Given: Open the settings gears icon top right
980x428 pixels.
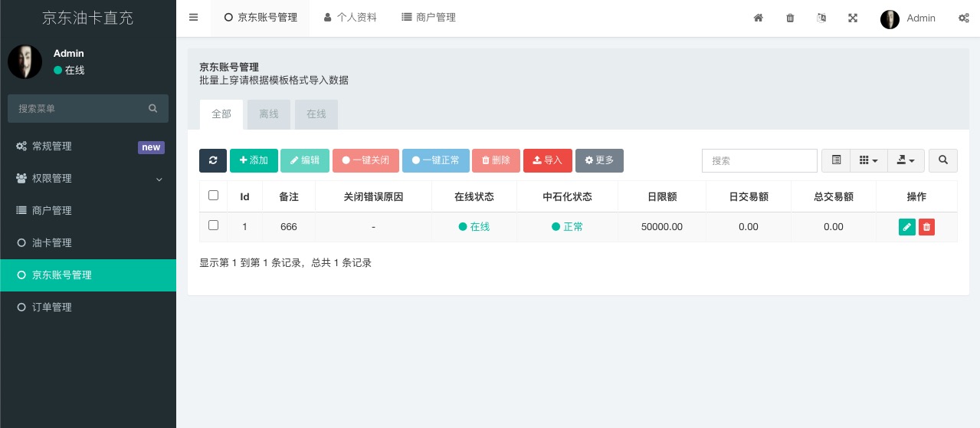Looking at the screenshot, I should pos(964,18).
